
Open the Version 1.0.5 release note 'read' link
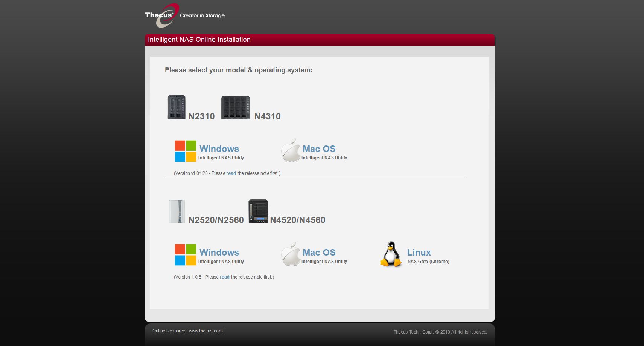tap(225, 277)
